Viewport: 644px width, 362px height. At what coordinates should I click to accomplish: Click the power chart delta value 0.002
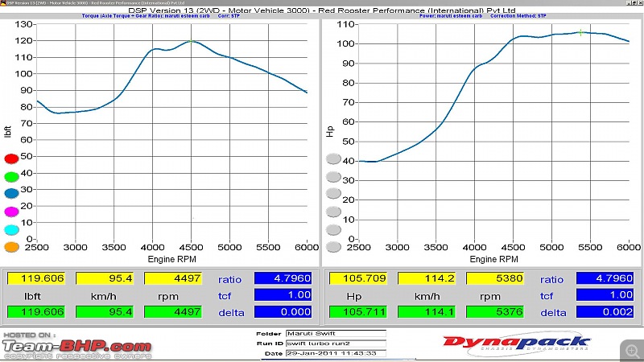click(605, 312)
